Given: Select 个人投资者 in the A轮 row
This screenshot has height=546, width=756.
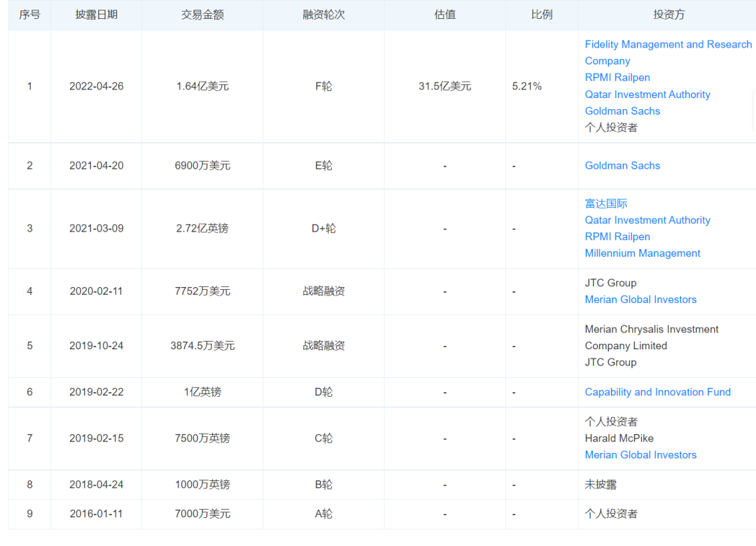Looking at the screenshot, I should coord(611,514).
